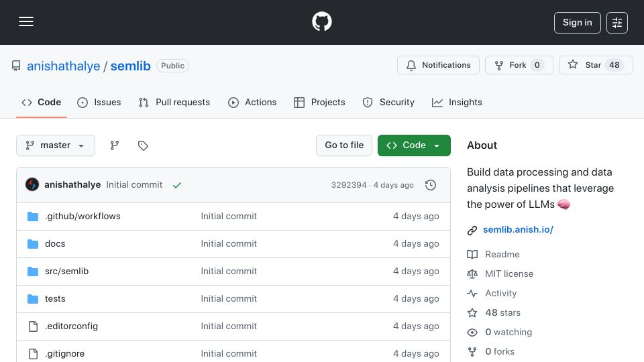
Task: Click the Go to file button
Action: [x=344, y=145]
